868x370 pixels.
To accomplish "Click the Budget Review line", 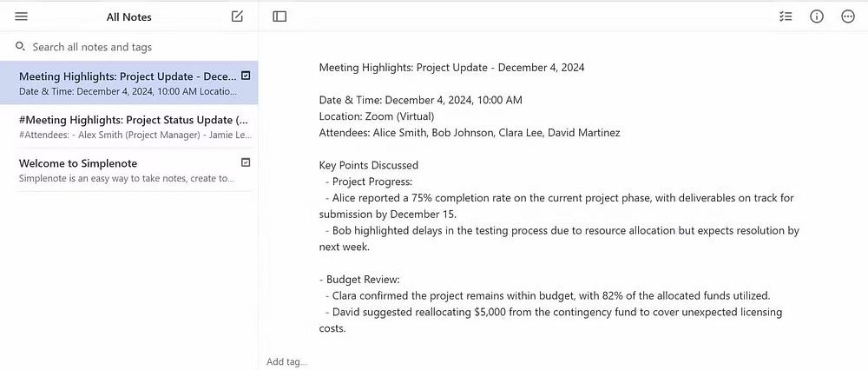I will click(x=358, y=280).
